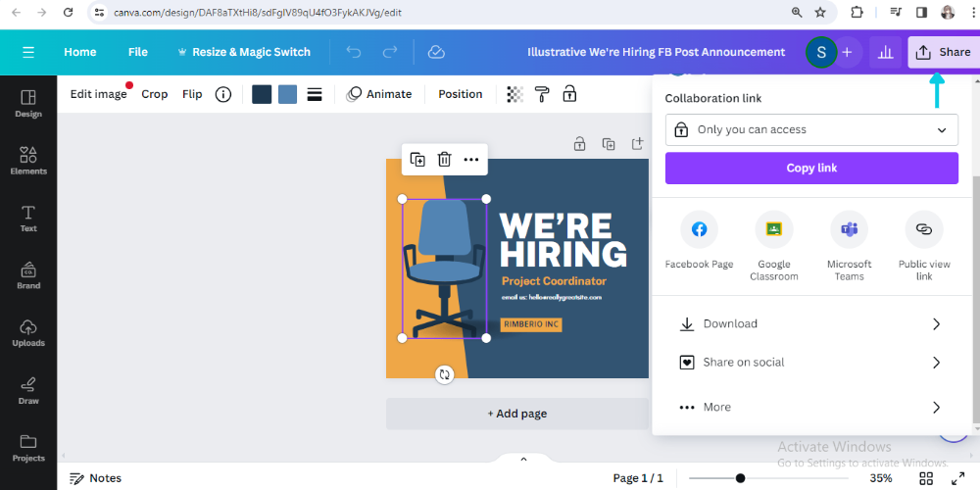Add page icon above the canvas
This screenshot has width=980, height=490.
click(x=637, y=144)
